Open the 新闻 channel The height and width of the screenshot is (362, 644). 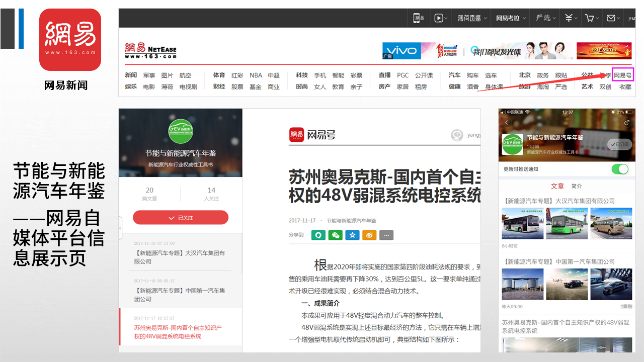131,75
